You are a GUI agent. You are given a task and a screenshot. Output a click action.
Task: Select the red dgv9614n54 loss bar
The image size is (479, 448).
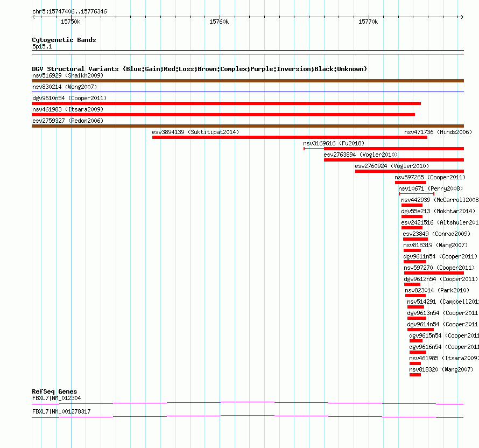(421, 330)
